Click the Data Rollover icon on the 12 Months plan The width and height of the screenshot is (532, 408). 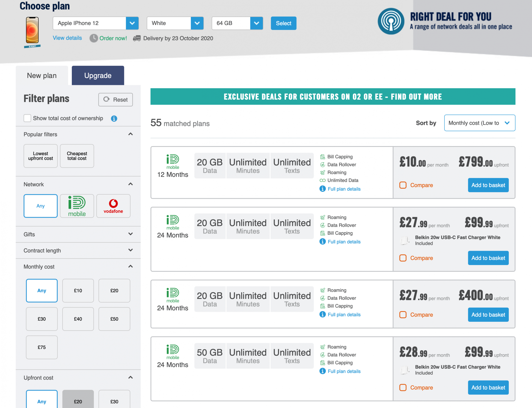tap(322, 165)
